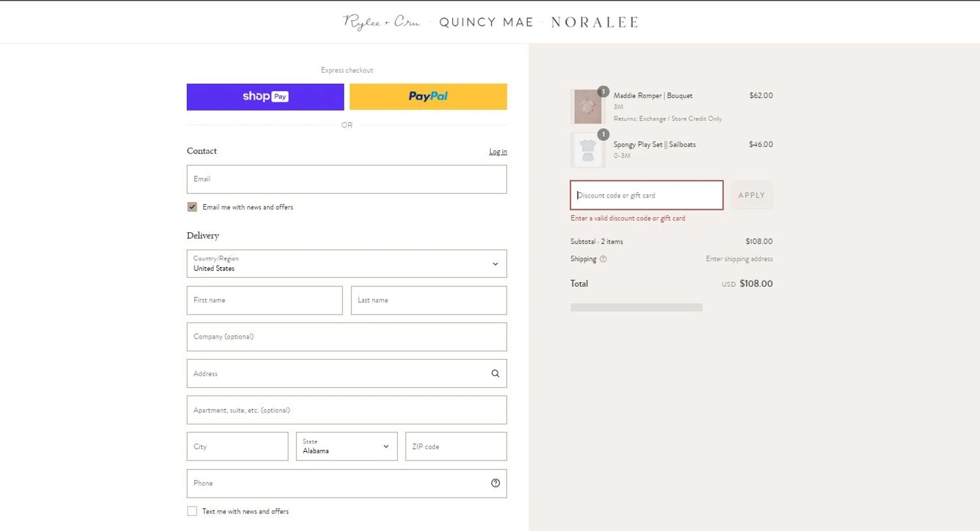The height and width of the screenshot is (531, 980).
Task: Click the address search magnifier icon
Action: point(495,373)
